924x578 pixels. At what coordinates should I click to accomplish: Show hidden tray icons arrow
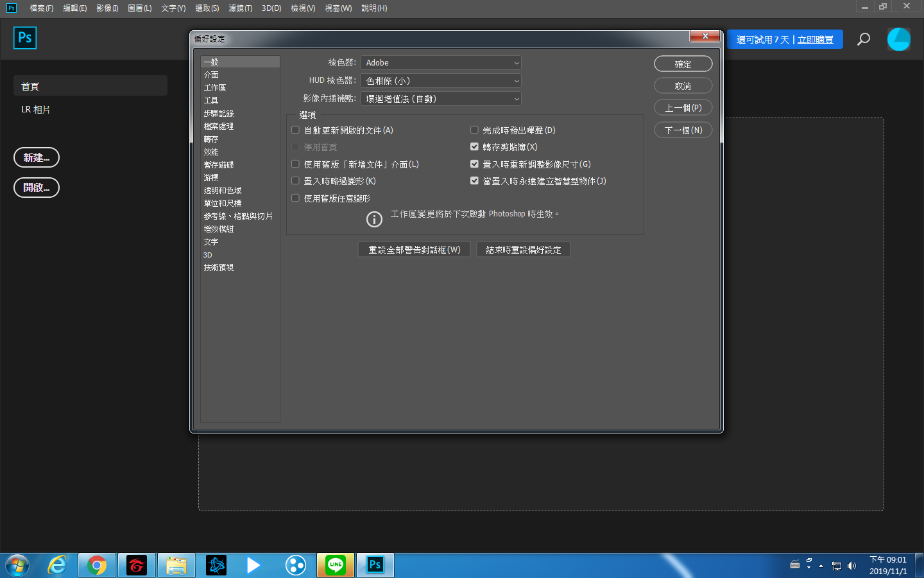coord(821,566)
